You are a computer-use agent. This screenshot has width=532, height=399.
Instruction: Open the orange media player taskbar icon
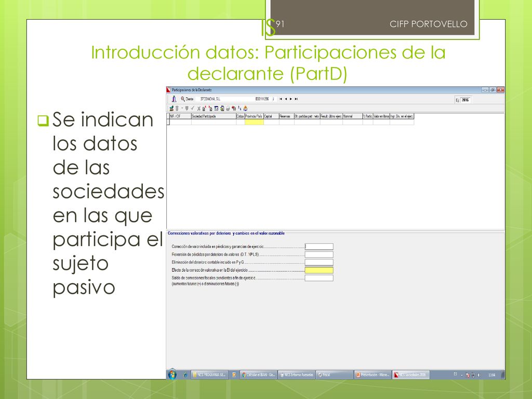234,375
